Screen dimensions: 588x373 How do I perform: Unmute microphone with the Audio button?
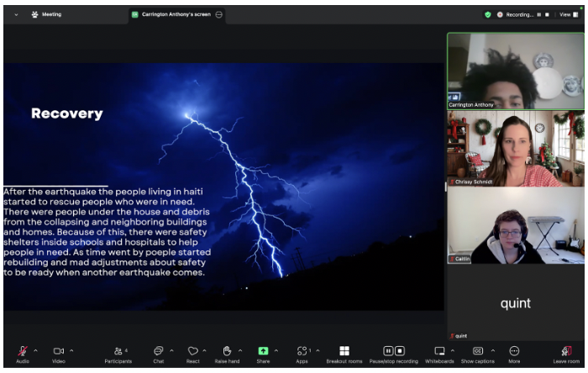point(23,355)
